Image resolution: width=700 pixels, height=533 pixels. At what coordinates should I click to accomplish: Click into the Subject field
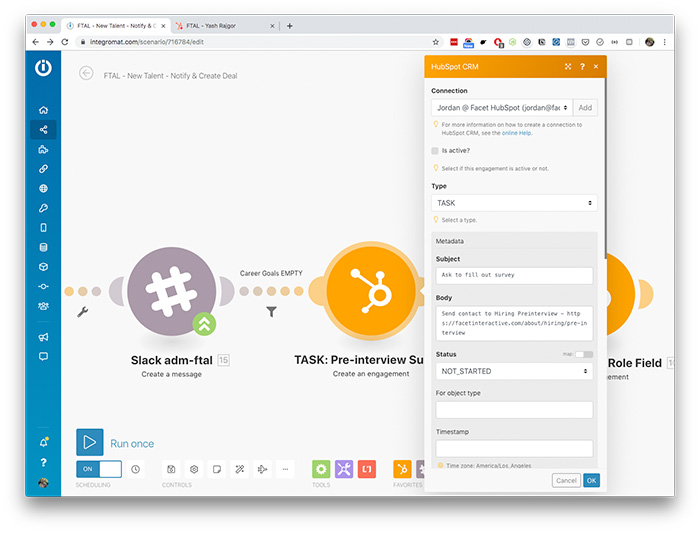point(514,275)
